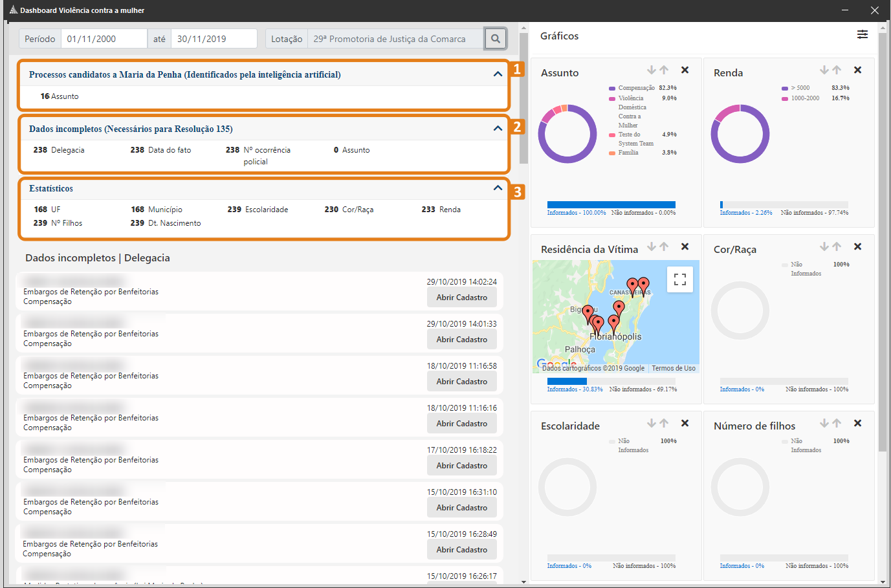Viewport: 891px width, 588px height.
Task: Open Cadastro for 15/10/2019 16:28:49 entry
Action: click(x=462, y=550)
